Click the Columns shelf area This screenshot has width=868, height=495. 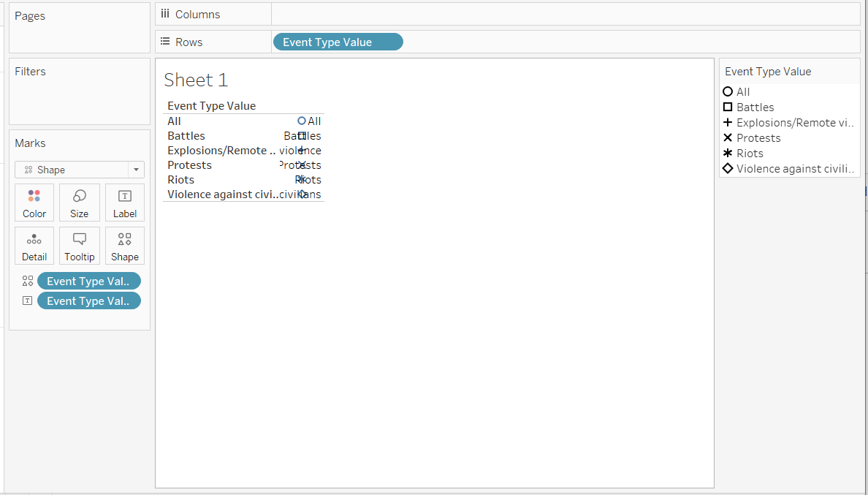[x=564, y=15]
